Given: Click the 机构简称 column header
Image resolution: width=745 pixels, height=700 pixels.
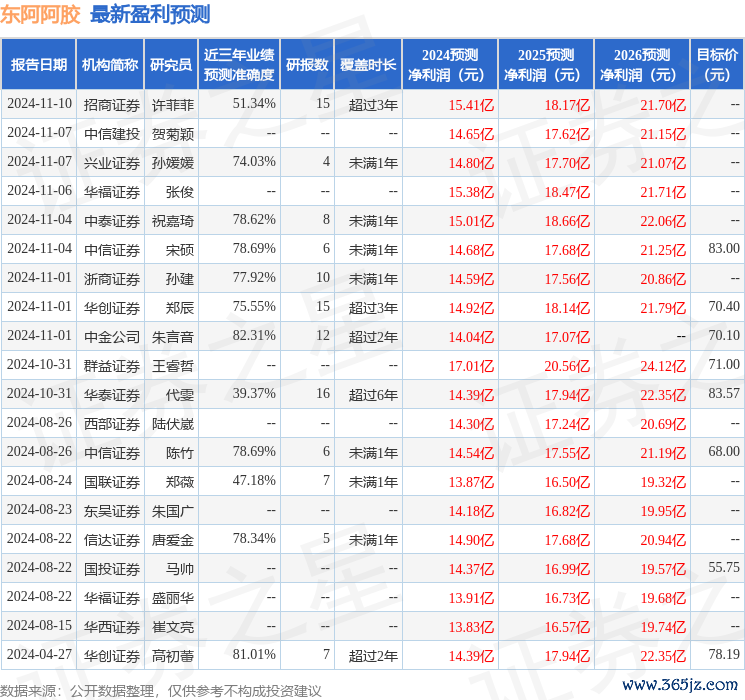Looking at the screenshot, I should (x=110, y=65).
